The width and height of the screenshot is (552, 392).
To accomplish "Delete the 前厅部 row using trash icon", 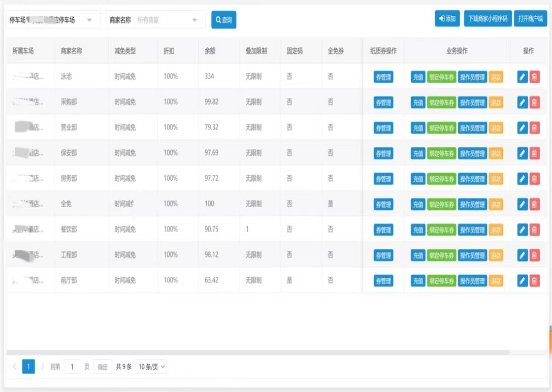I will point(534,280).
